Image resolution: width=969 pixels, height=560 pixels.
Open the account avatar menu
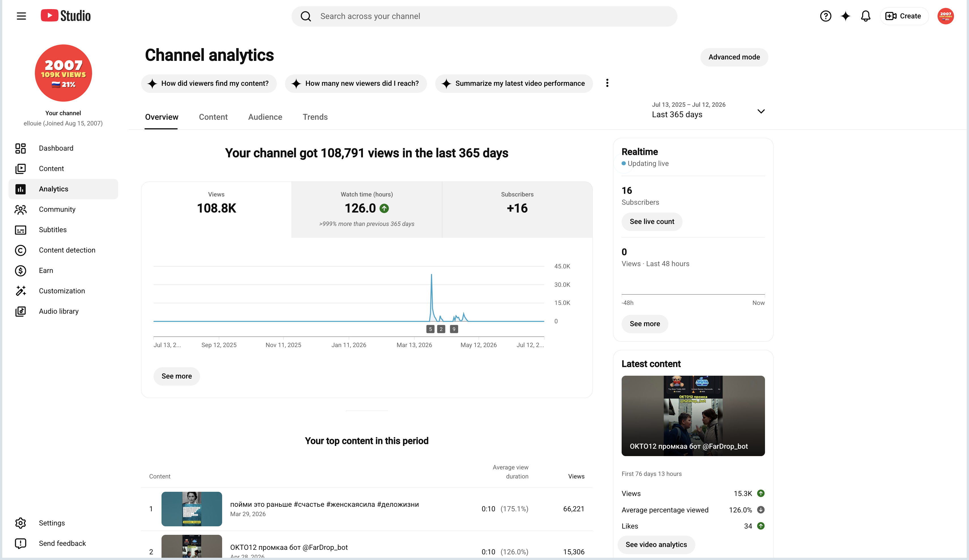click(945, 16)
